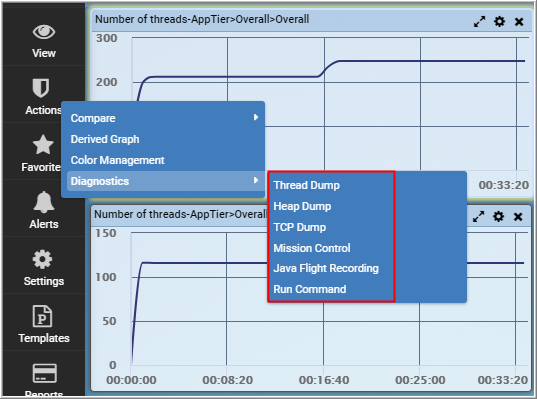The height and width of the screenshot is (399, 537).
Task: Expand the Compare submenu arrow
Action: tap(256, 117)
